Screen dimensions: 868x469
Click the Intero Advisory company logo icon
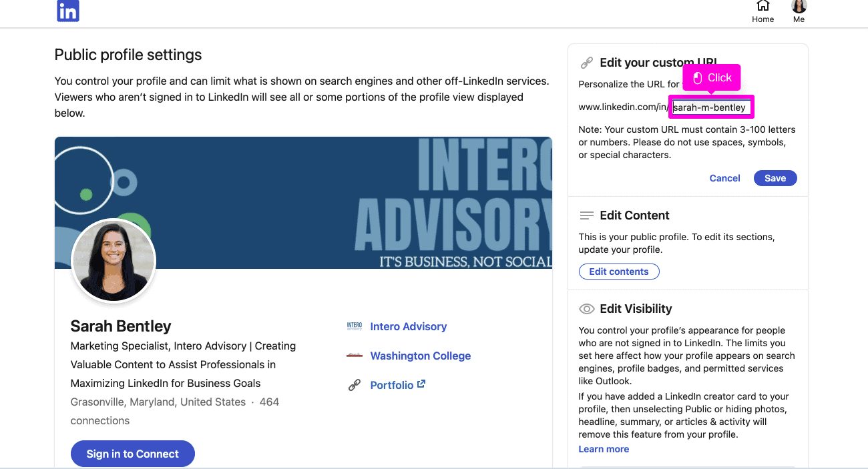pos(355,326)
